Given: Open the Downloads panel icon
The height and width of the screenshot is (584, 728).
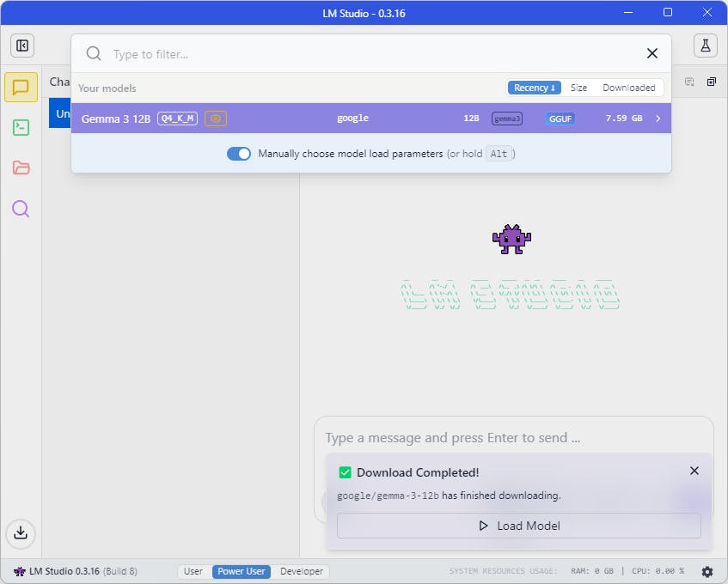Looking at the screenshot, I should coord(21,532).
